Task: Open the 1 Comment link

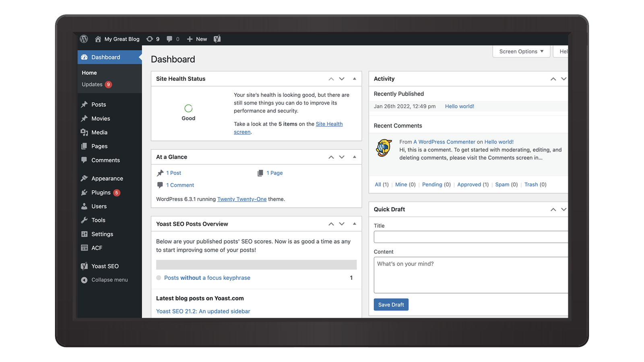Action: point(180,185)
